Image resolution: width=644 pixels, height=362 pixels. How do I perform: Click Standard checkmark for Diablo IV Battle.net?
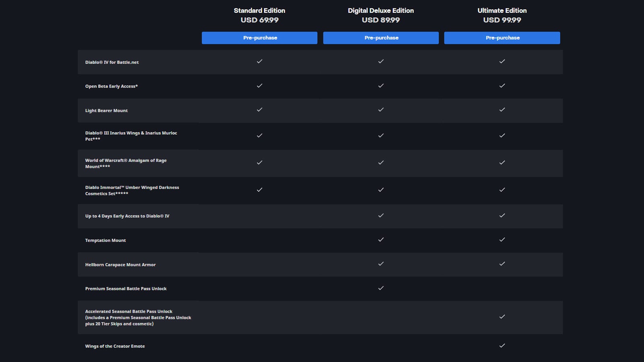click(x=260, y=62)
